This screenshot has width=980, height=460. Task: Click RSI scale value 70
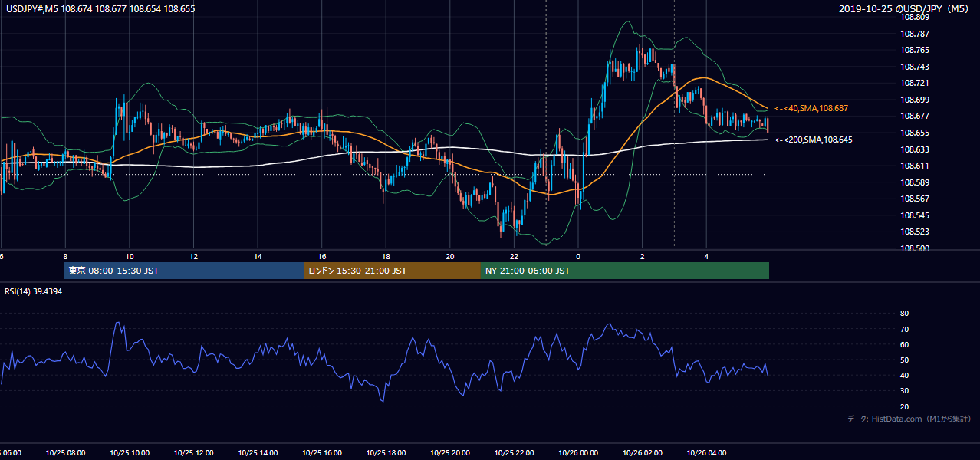pyautogui.click(x=904, y=329)
